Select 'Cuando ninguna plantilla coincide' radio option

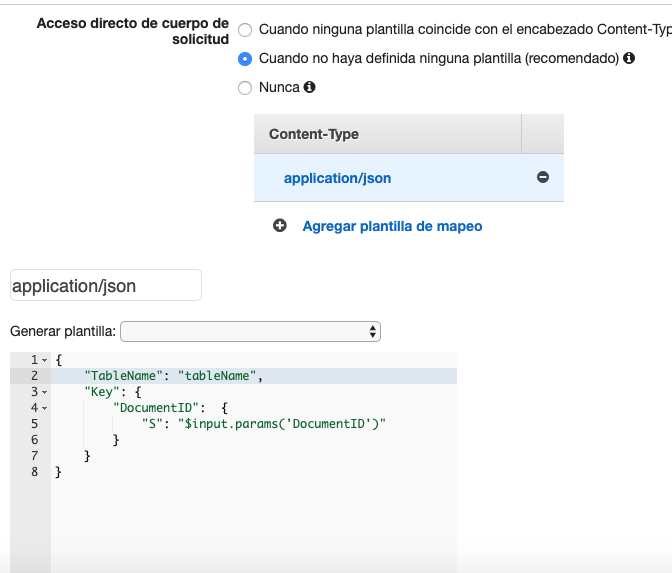pos(245,30)
